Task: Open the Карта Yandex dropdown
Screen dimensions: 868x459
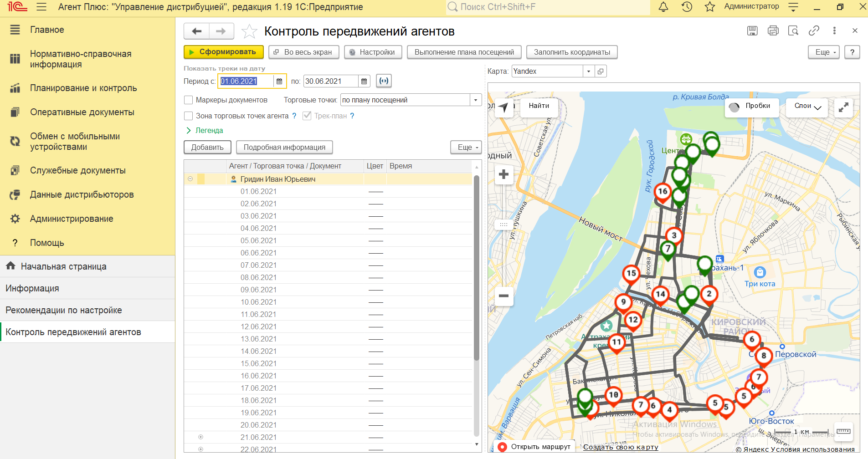Action: point(589,71)
